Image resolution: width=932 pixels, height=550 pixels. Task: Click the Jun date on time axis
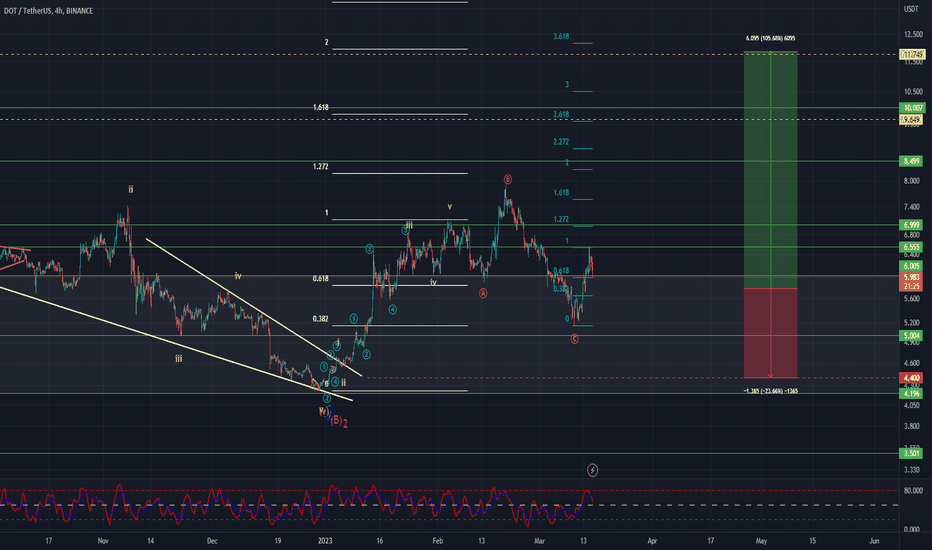point(874,540)
